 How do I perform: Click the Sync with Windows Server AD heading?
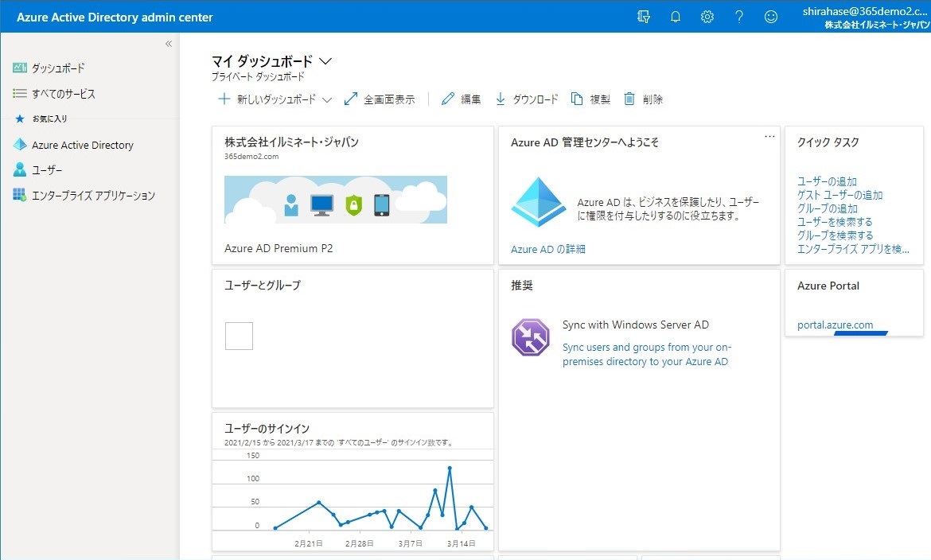[x=636, y=325]
